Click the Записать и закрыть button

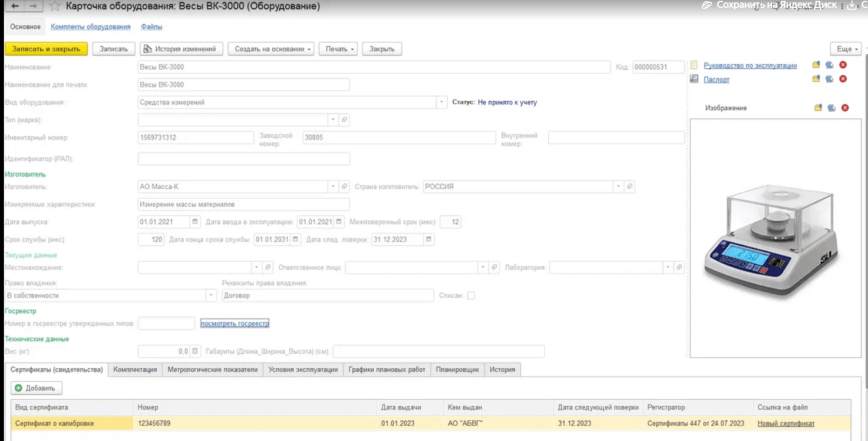click(x=46, y=49)
